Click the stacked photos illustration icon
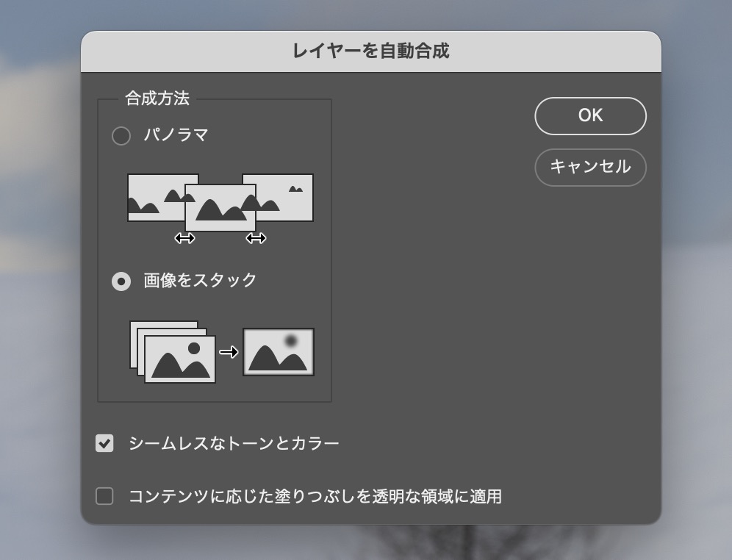The height and width of the screenshot is (560, 732). [x=174, y=351]
